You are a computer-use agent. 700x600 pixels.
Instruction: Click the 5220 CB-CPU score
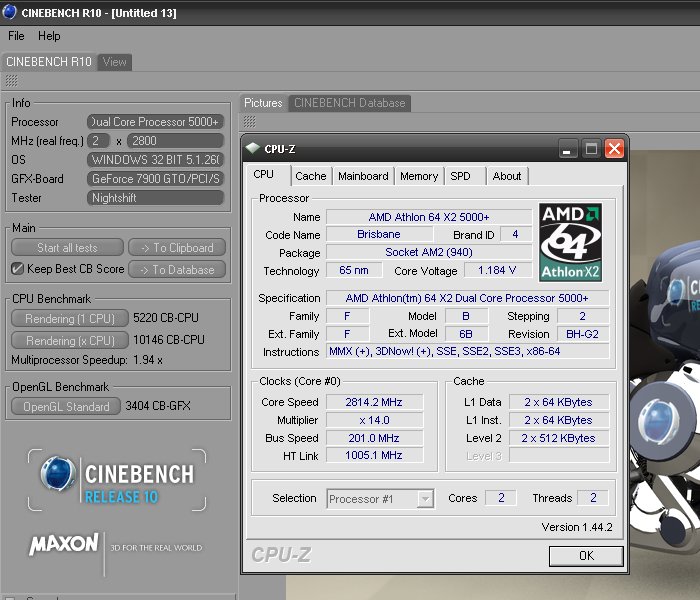pos(166,318)
